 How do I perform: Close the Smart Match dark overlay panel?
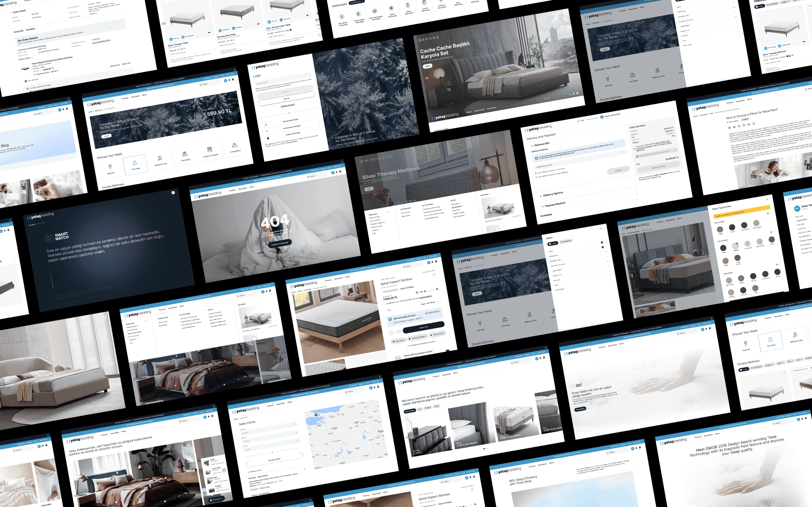point(173,192)
